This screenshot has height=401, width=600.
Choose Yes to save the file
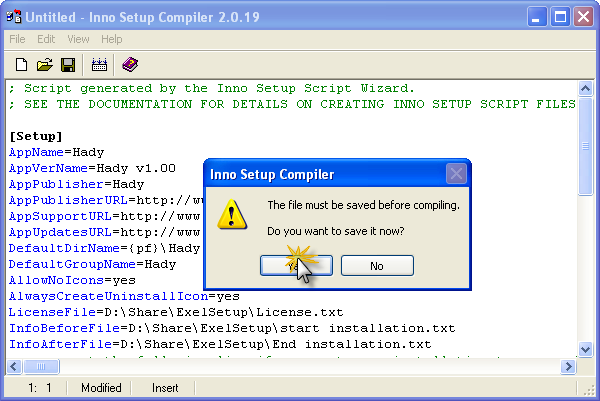[296, 266]
